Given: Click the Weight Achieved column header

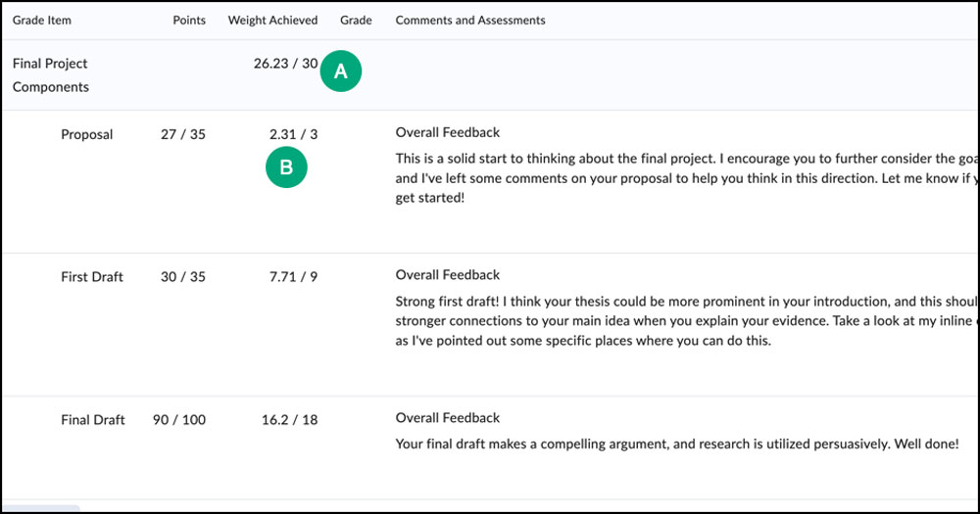Looking at the screenshot, I should [x=272, y=21].
